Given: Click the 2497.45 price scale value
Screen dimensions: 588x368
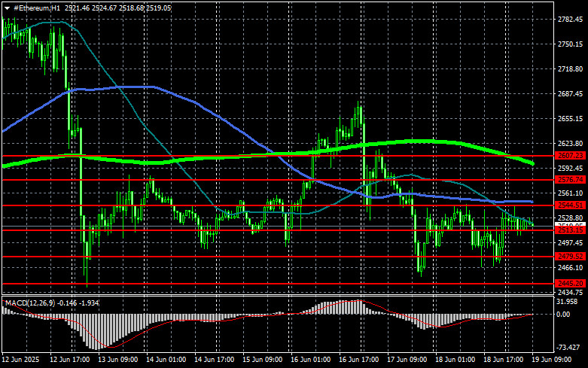Looking at the screenshot, I should [x=571, y=243].
